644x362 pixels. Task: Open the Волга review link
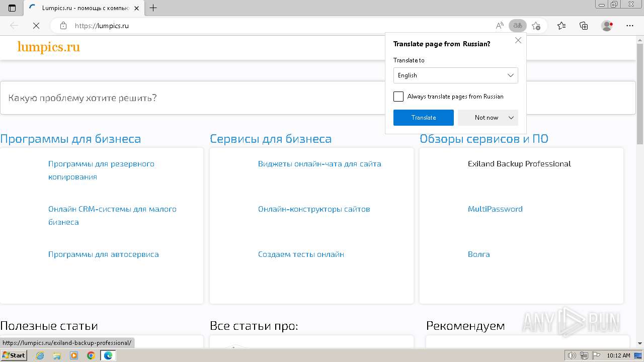(479, 254)
